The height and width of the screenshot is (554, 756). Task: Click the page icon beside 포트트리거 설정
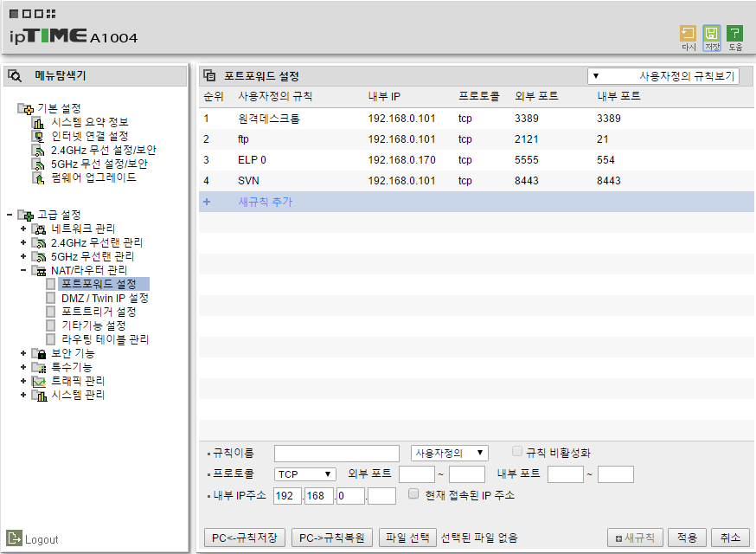(x=51, y=312)
